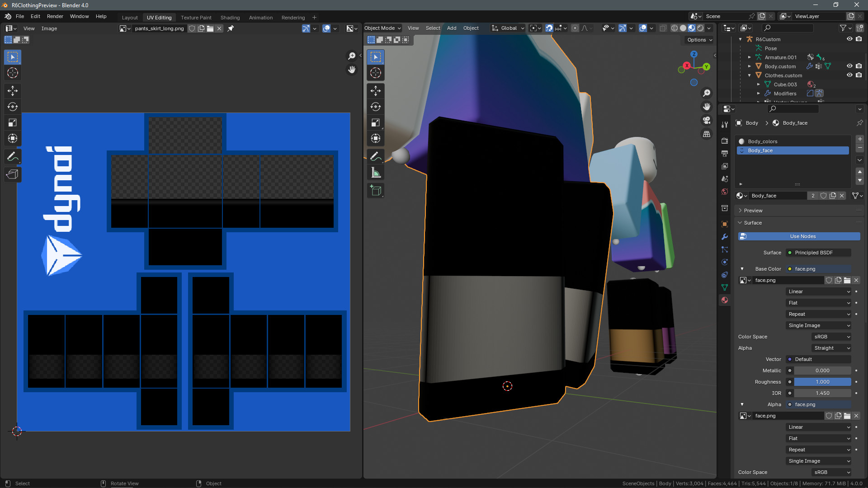Expand the Cube.003 outliner entry
The width and height of the screenshot is (868, 488).
(x=759, y=84)
